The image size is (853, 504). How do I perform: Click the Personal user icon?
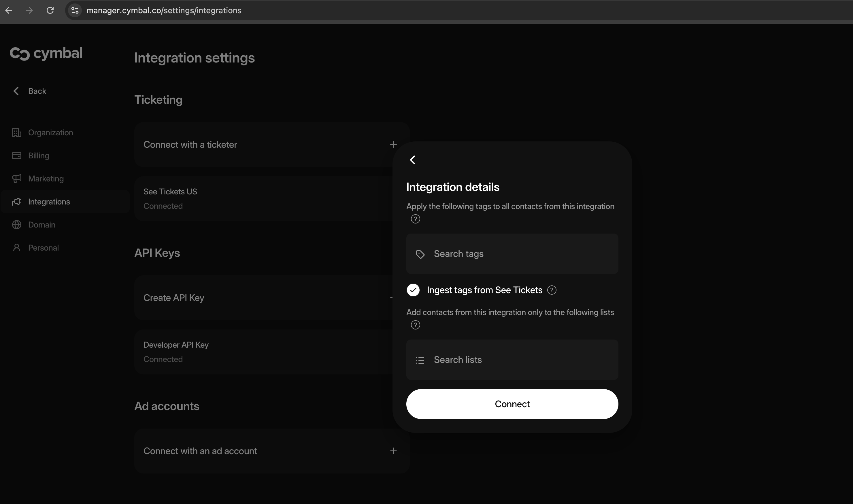point(17,248)
